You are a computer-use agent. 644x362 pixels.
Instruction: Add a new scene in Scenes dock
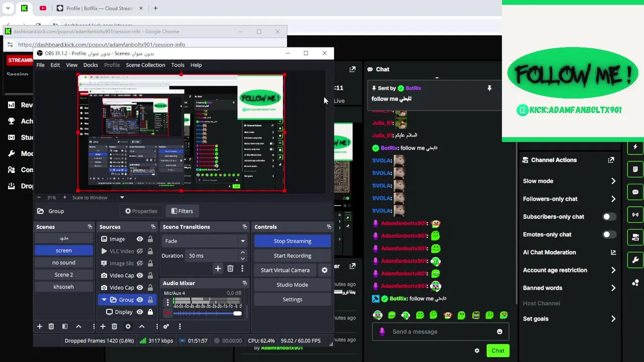coord(39,326)
